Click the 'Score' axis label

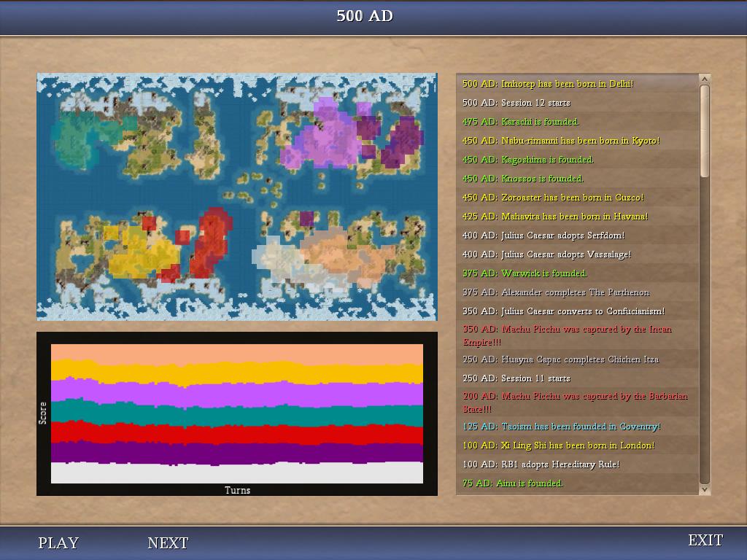(43, 413)
